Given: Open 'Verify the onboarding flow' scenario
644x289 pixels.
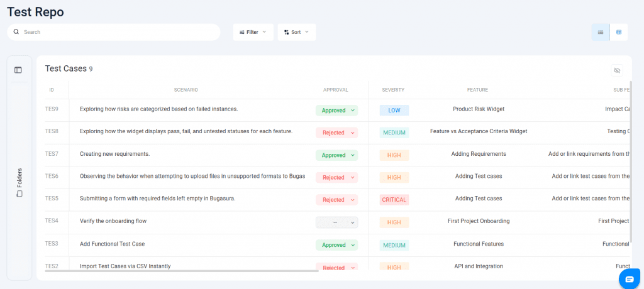Looking at the screenshot, I should coord(113,221).
